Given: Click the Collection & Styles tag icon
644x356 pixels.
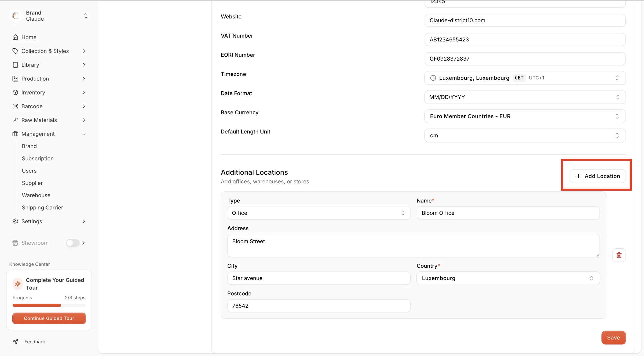Looking at the screenshot, I should (15, 51).
